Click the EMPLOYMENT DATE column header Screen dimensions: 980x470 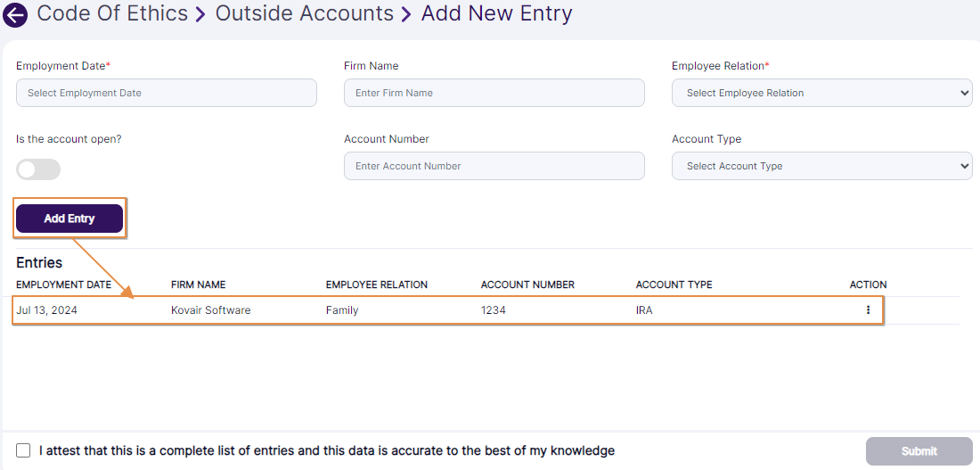(64, 284)
